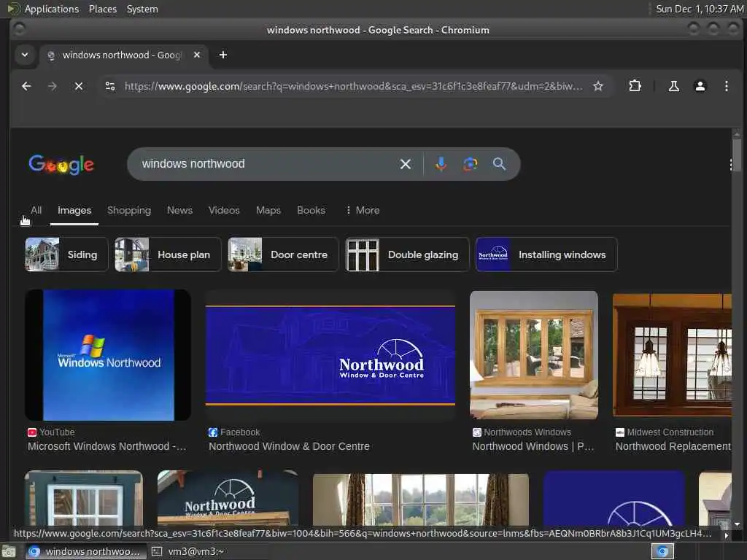Viewport: 747px width, 560px height.
Task: Filter images by Door centre chip
Action: 283,254
